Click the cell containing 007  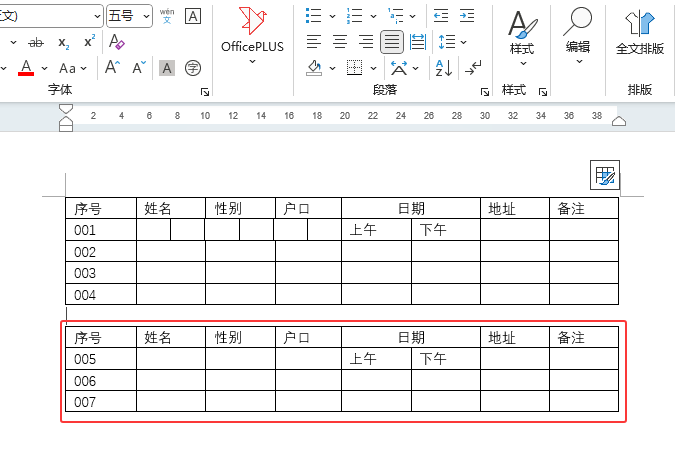[x=101, y=401]
